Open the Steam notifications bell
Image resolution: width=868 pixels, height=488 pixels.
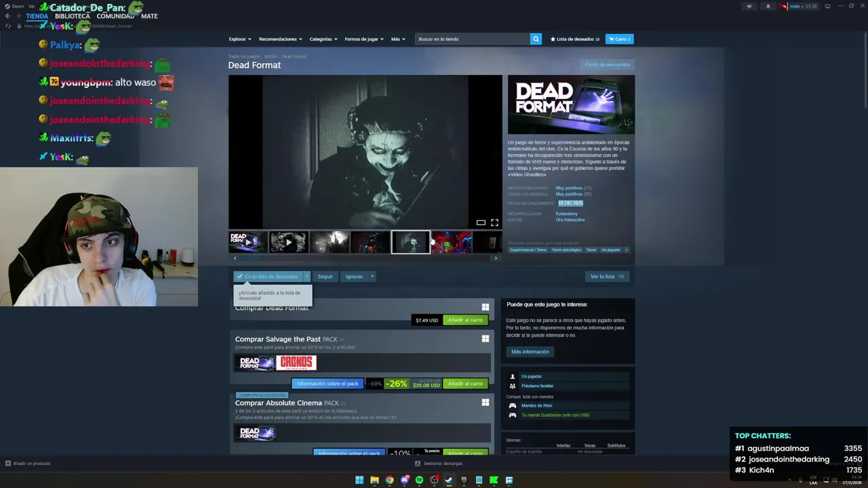(768, 6)
